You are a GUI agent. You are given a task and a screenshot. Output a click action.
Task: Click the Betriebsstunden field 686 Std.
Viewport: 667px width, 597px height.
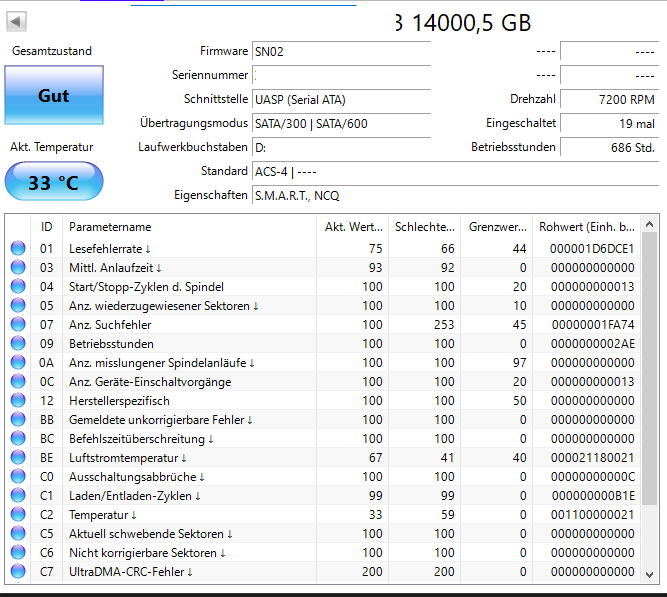click(610, 148)
